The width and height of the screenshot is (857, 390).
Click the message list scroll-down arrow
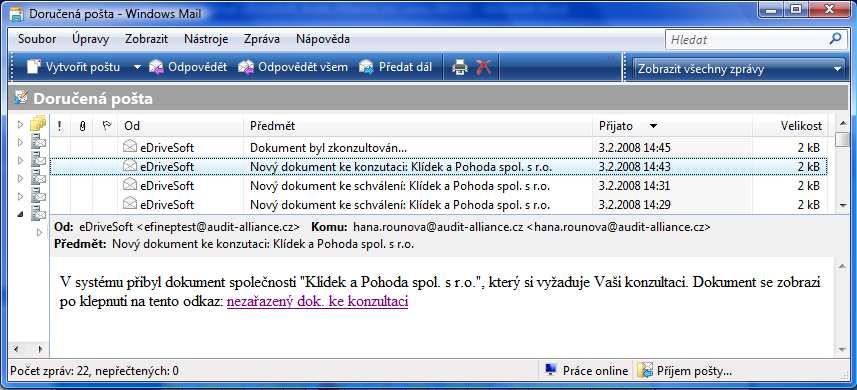(x=842, y=205)
